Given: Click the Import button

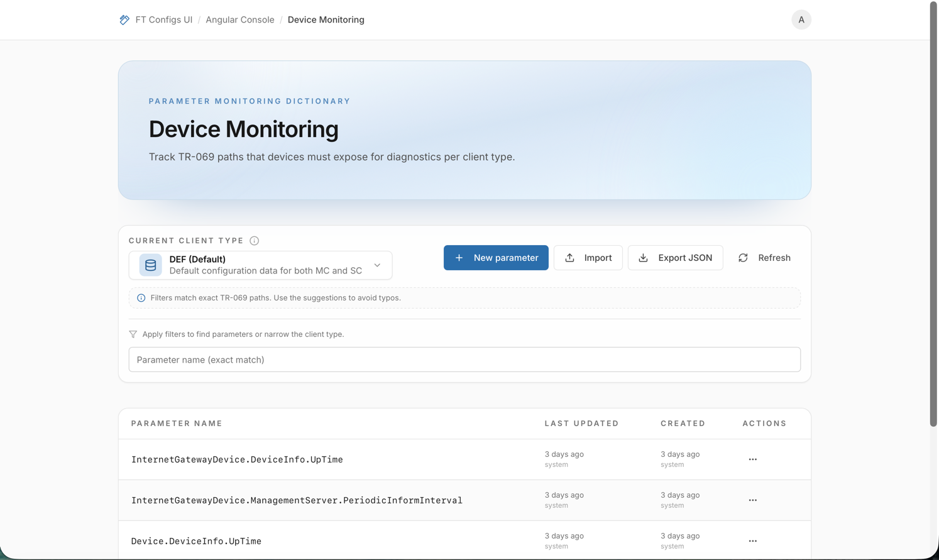Looking at the screenshot, I should point(588,258).
